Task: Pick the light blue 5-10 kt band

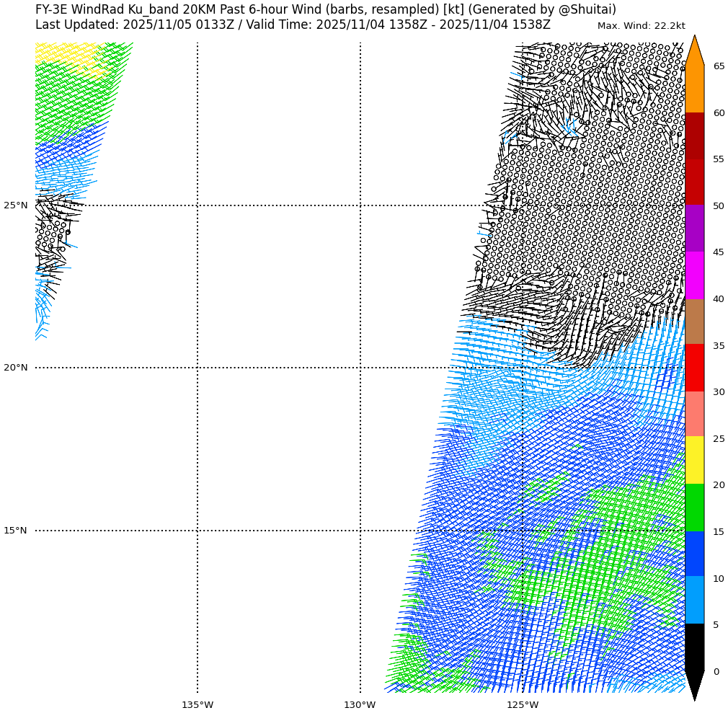Action: (694, 600)
